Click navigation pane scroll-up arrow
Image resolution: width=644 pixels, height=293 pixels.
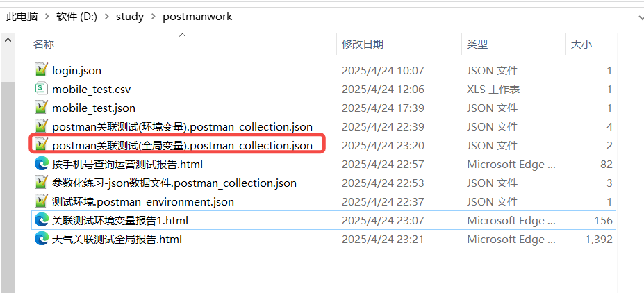pos(8,41)
